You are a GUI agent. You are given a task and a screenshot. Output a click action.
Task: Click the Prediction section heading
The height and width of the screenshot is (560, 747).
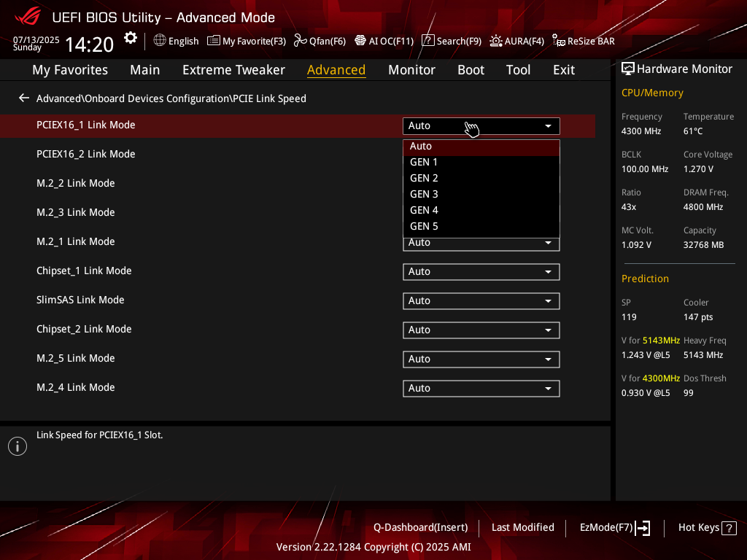coord(645,279)
